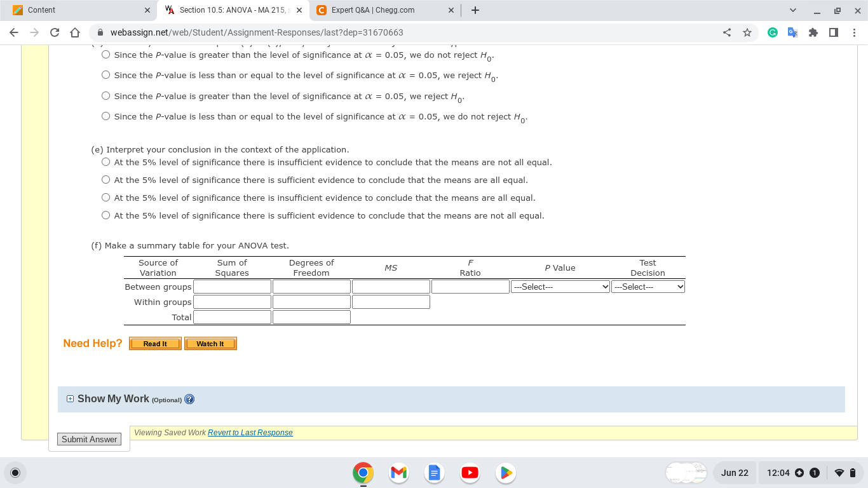
Task: Open the Grammarly extension
Action: 772,32
